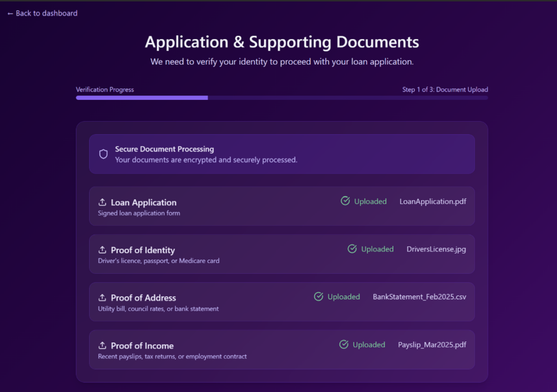
Task: Click the Proof of Identity upload icon
Action: [x=103, y=249]
